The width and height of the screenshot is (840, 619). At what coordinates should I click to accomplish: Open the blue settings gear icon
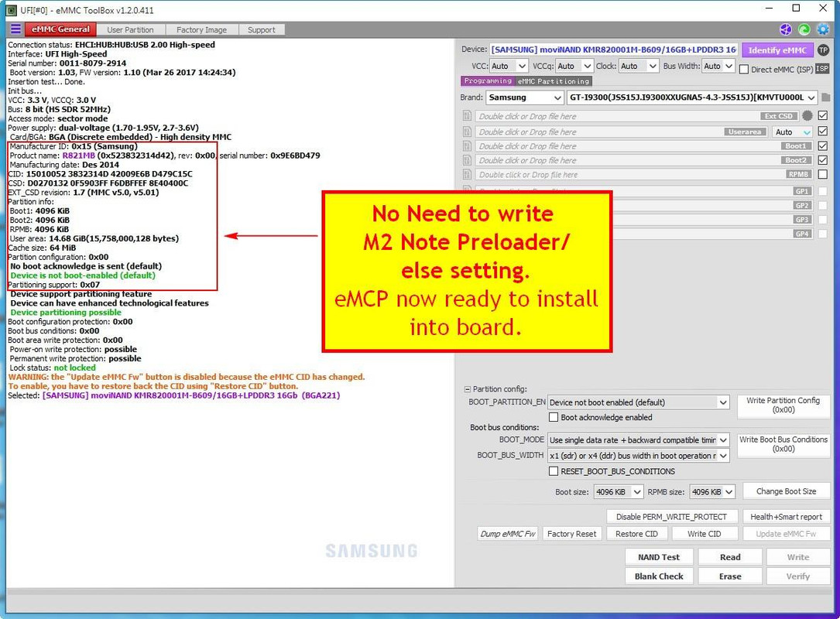coord(822,29)
